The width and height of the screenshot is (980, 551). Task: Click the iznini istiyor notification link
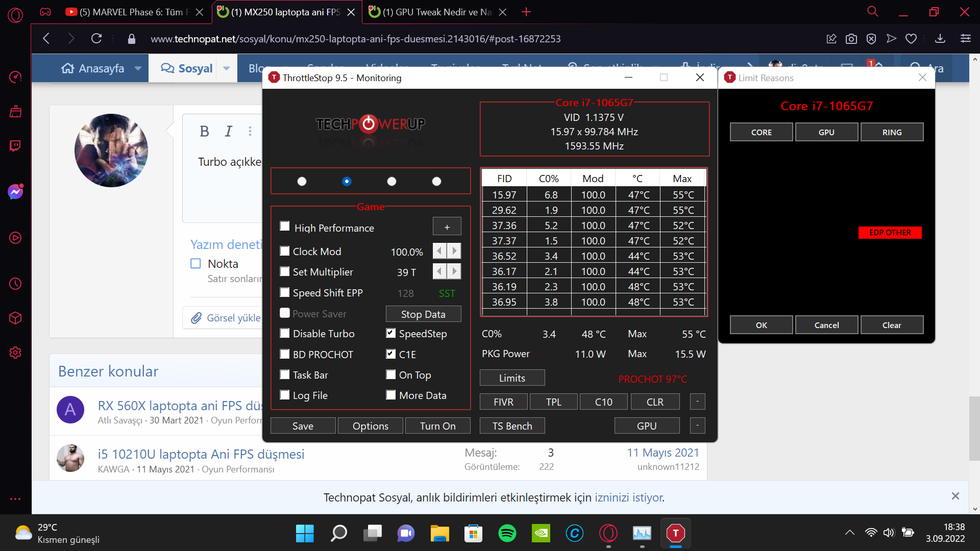click(x=629, y=497)
